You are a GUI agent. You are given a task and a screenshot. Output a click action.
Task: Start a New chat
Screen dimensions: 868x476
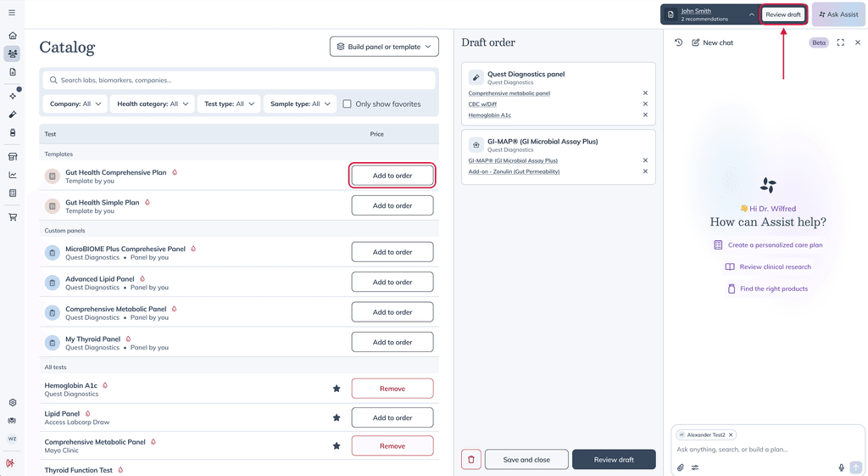point(712,42)
